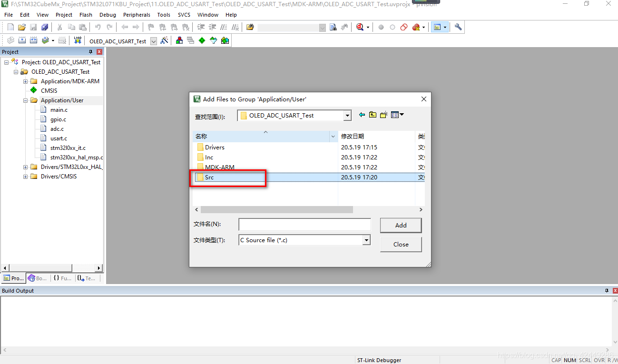This screenshot has height=364, width=618.
Task: Expand the Drivers/CMSIS group
Action: click(25, 177)
